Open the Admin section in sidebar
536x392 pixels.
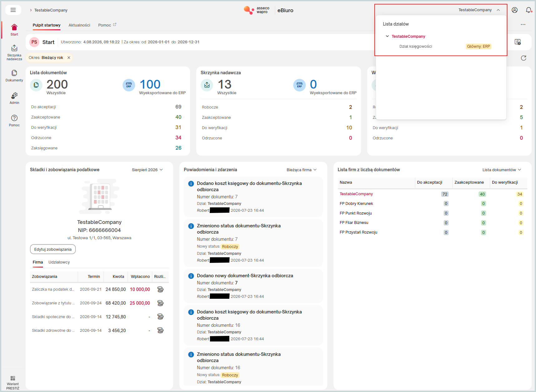click(x=14, y=98)
